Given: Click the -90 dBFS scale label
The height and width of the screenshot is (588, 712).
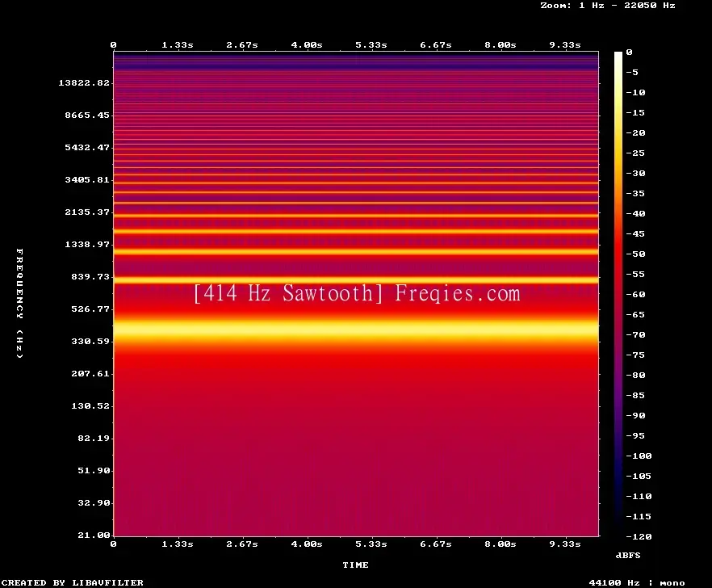Looking at the screenshot, I should (635, 415).
